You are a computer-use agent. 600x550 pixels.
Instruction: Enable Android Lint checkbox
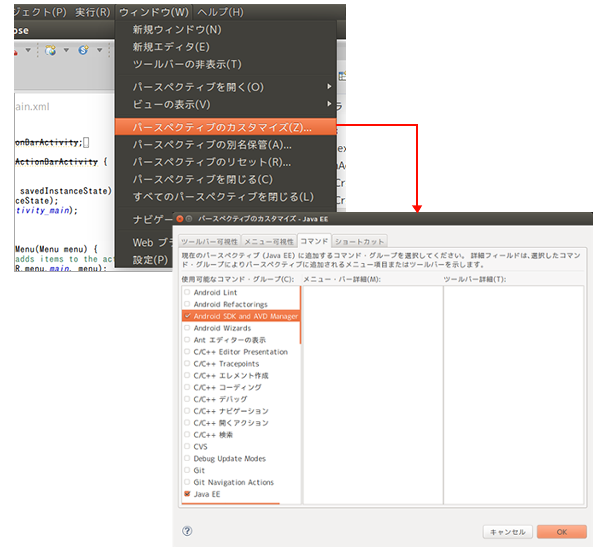[x=187, y=292]
